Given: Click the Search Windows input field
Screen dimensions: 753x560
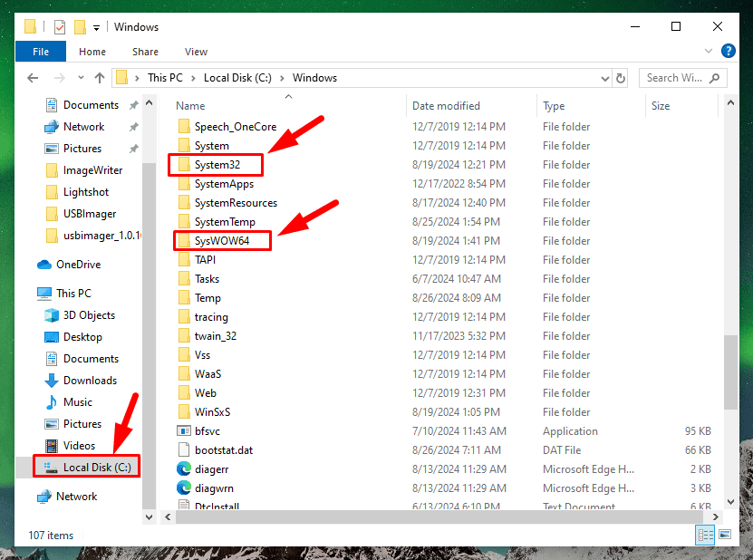Looking at the screenshot, I should click(682, 78).
